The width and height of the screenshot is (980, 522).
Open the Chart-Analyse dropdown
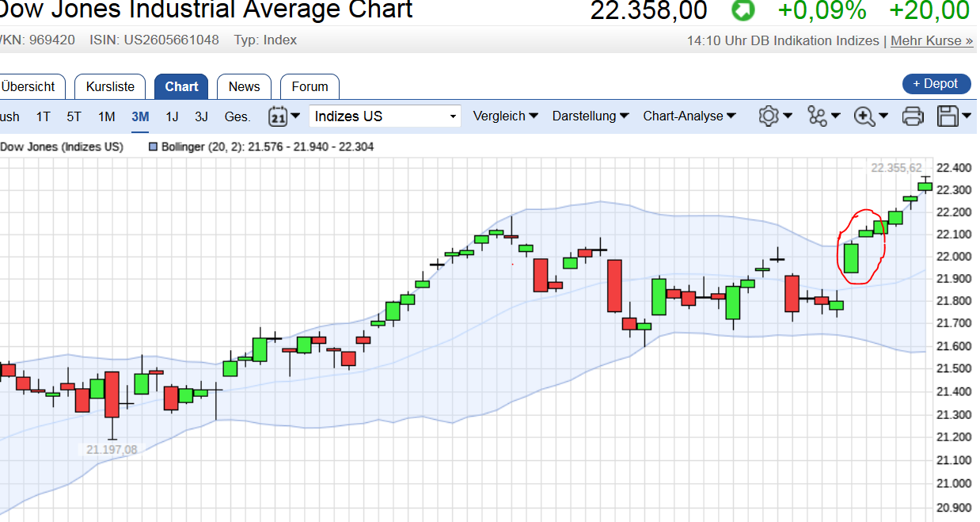pyautogui.click(x=689, y=116)
